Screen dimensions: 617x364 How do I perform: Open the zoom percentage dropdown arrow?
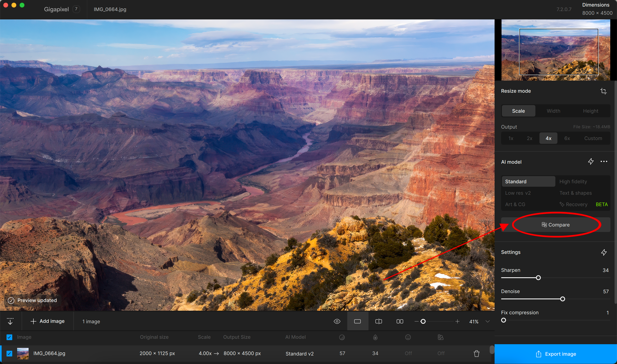487,321
